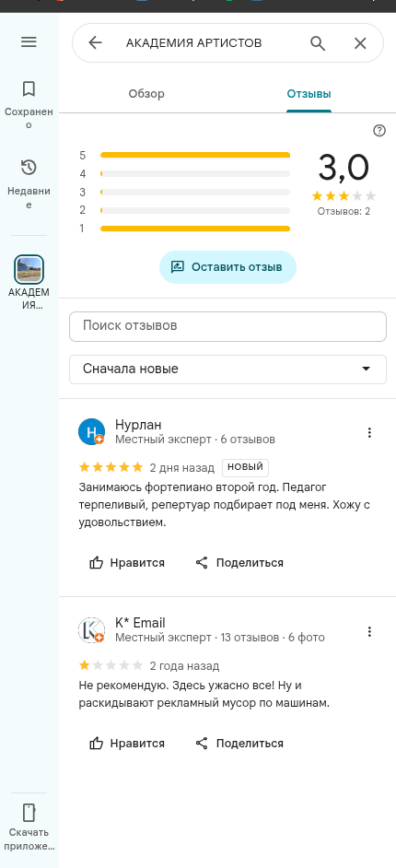396x868 pixels.
Task: Click '2 года назад' review date
Action: coord(185,666)
